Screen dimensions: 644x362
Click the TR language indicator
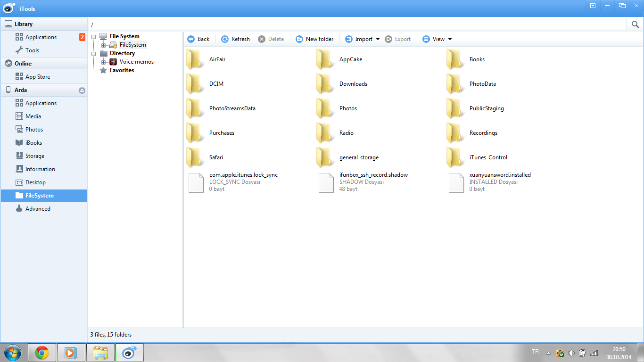tap(535, 352)
